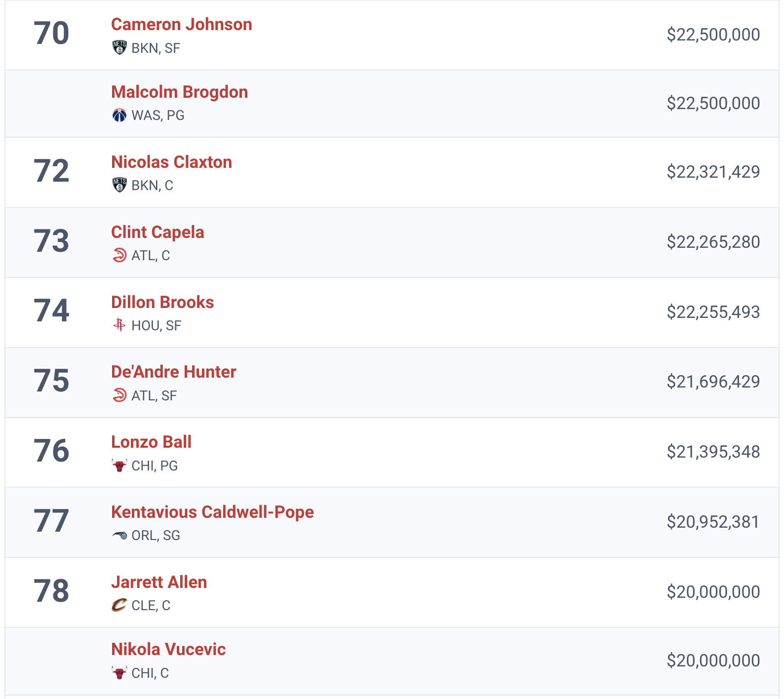784x699 pixels.
Task: Click the Brooklyn Nets logo beside Cameron Johnson
Action: point(119,48)
